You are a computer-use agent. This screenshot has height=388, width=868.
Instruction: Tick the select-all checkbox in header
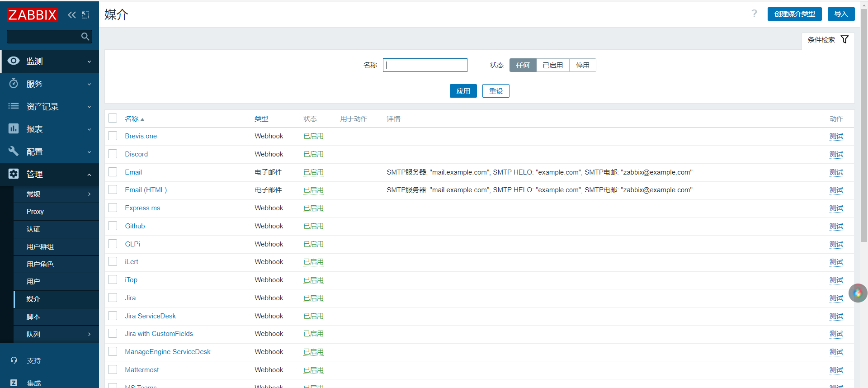coord(113,118)
